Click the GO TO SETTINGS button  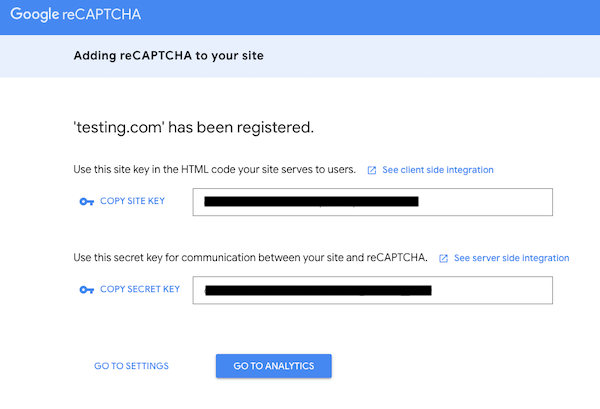click(x=131, y=366)
